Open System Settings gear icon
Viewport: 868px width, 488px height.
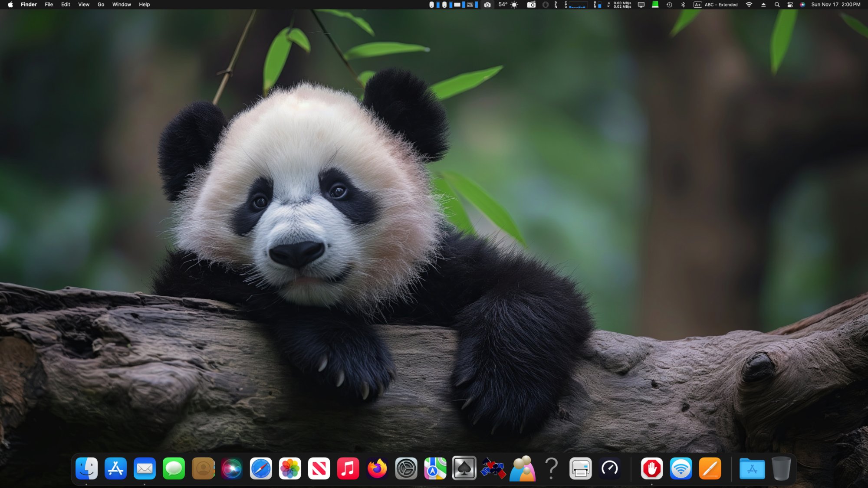[406, 468]
